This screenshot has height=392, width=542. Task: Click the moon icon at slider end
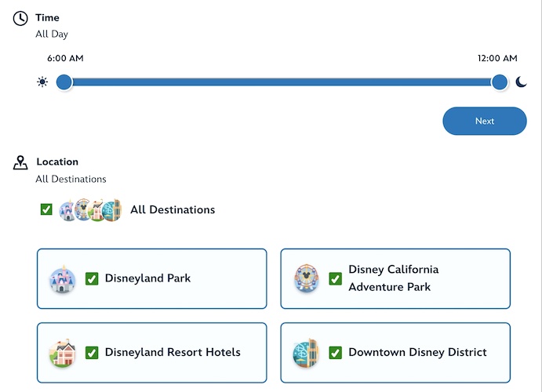click(x=522, y=82)
